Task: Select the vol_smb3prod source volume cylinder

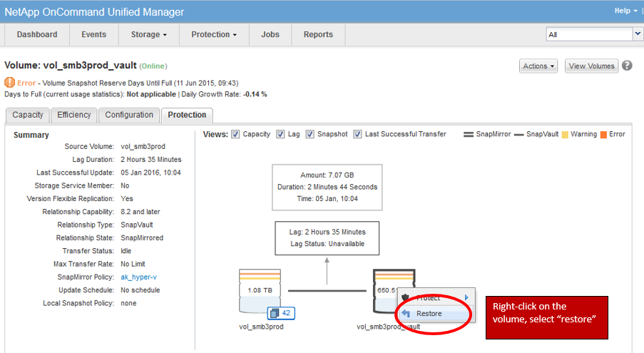Action: (x=260, y=291)
